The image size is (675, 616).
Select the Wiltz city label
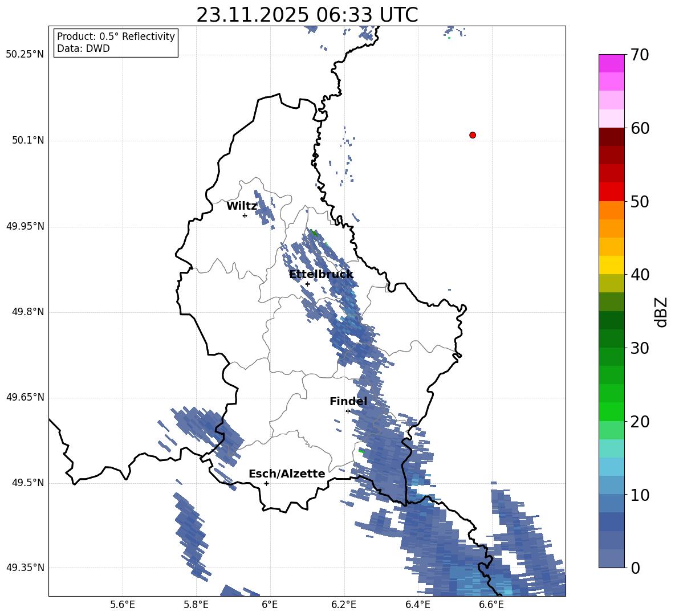(242, 206)
